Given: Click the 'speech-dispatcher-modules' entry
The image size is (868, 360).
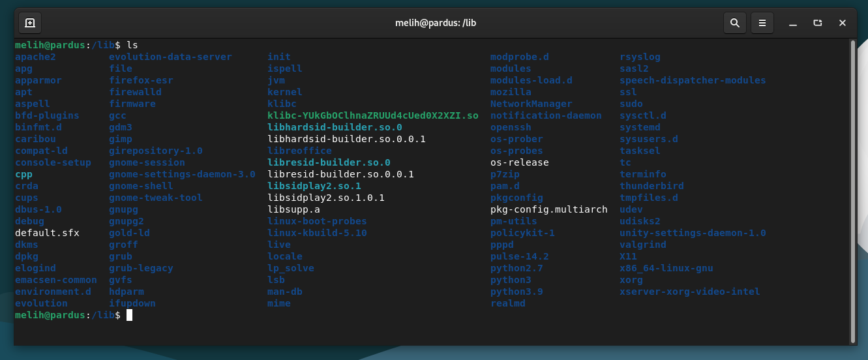Looking at the screenshot, I should point(693,80).
